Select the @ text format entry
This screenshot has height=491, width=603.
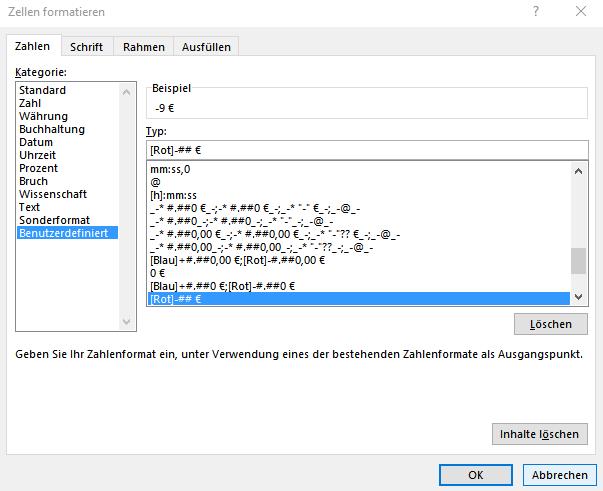[x=359, y=182]
